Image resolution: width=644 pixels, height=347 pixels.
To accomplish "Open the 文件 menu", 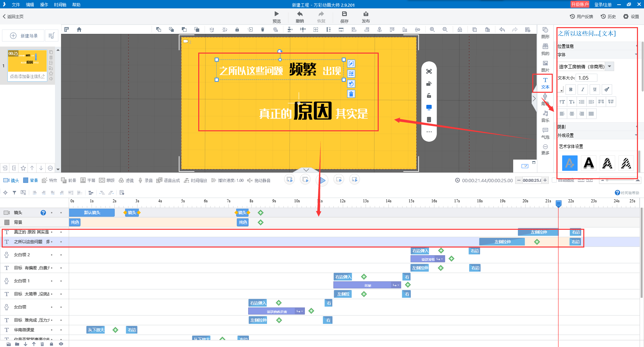I will 16,5.
